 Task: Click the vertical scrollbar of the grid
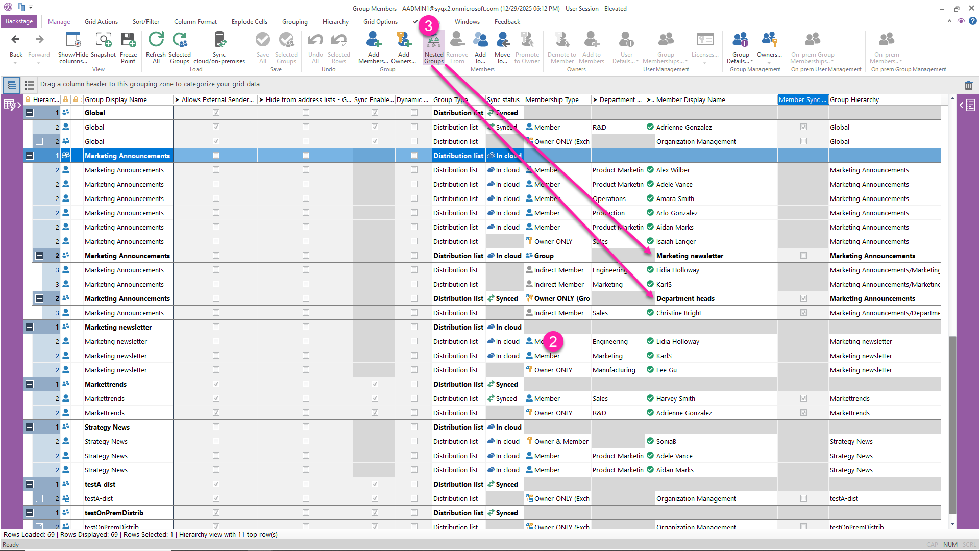[x=952, y=424]
